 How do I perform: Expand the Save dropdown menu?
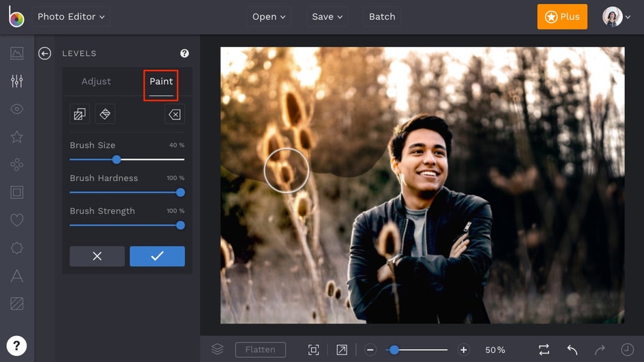pyautogui.click(x=327, y=16)
